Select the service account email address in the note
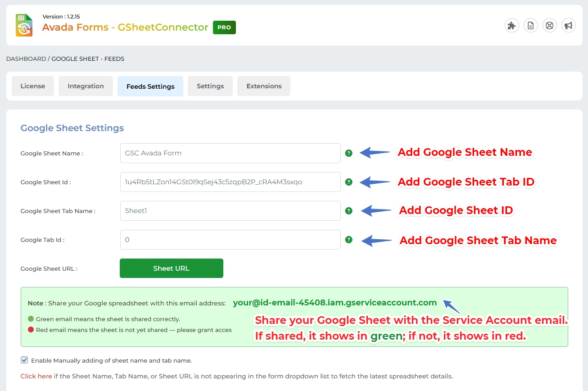Viewport: 588px width, 391px height. (335, 303)
